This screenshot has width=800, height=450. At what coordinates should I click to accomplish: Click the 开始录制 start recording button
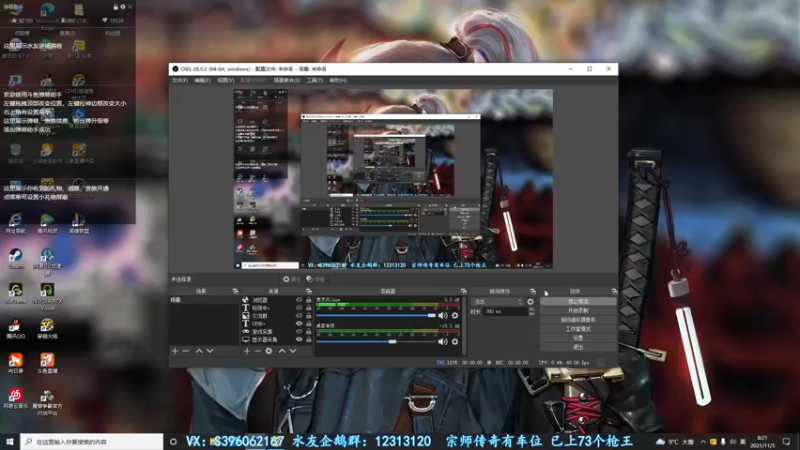(x=578, y=311)
